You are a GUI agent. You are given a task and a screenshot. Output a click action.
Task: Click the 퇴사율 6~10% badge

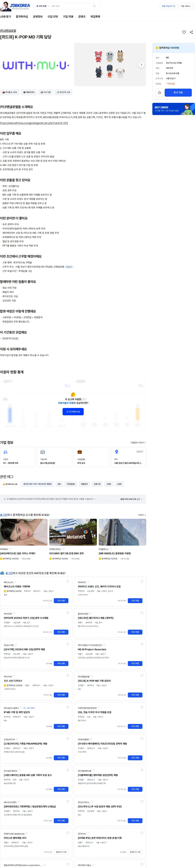pos(10,92)
